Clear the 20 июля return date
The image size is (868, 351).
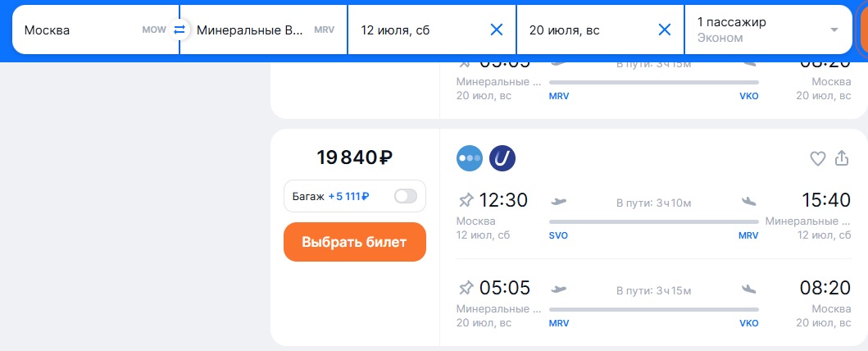click(665, 30)
